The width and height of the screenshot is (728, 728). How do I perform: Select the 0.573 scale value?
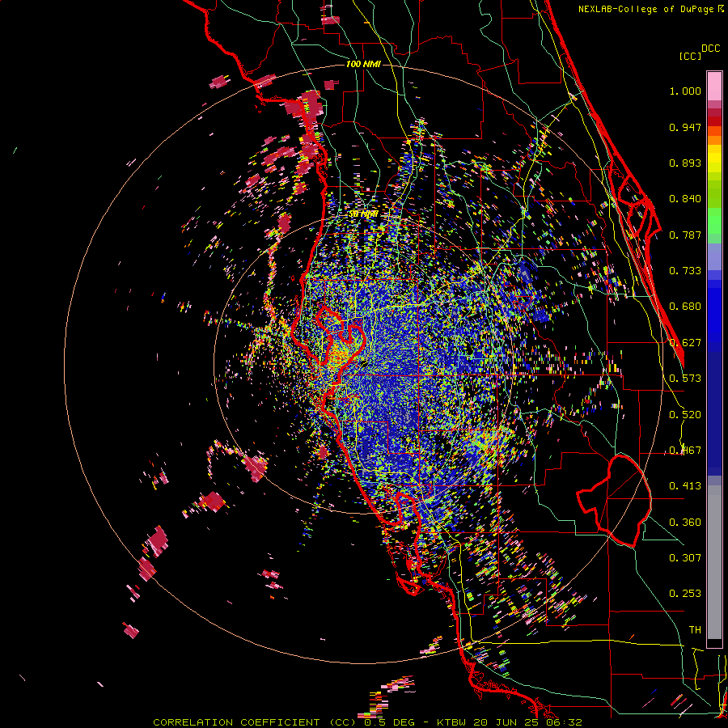click(x=685, y=379)
